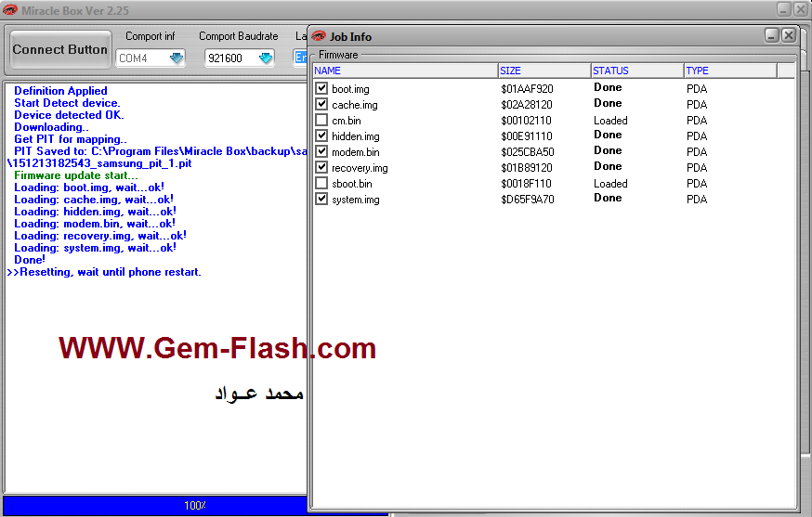Click Loaded status of sboot.bin
Viewport: 812px width, 517px height.
pyautogui.click(x=610, y=184)
